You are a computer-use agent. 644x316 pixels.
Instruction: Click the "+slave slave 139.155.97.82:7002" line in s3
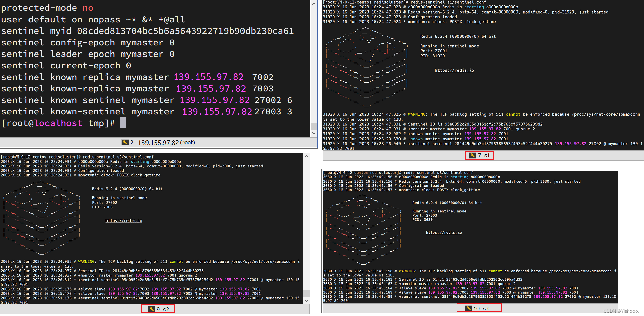point(450,288)
